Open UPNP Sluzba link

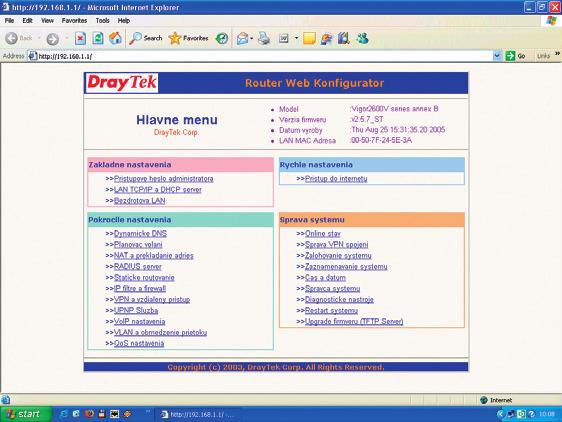tap(136, 310)
